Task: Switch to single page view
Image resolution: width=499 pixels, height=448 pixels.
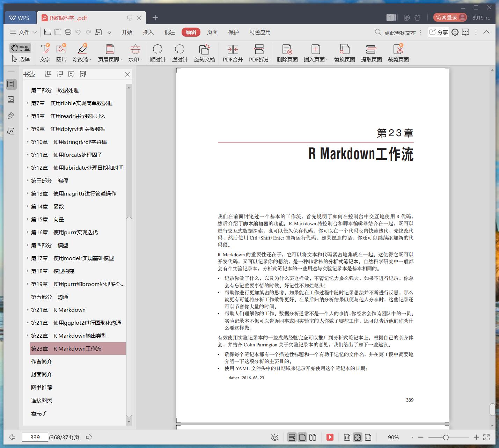Action: [x=302, y=437]
